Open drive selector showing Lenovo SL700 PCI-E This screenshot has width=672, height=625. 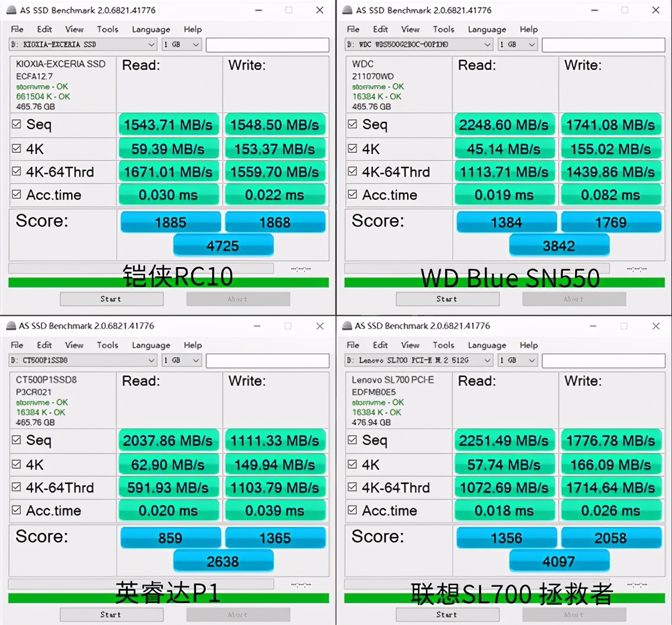(419, 360)
